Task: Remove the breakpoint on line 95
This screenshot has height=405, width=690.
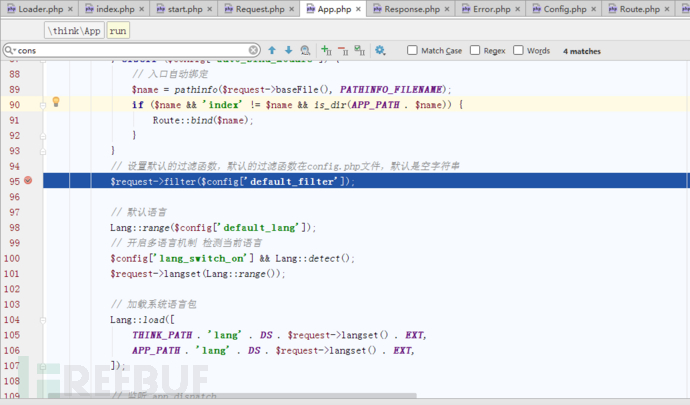Action: click(28, 180)
